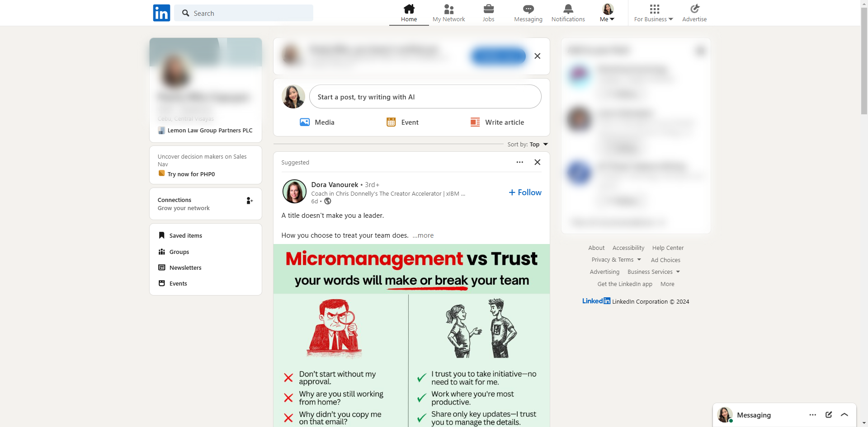Click the add connections person icon

[x=250, y=201]
